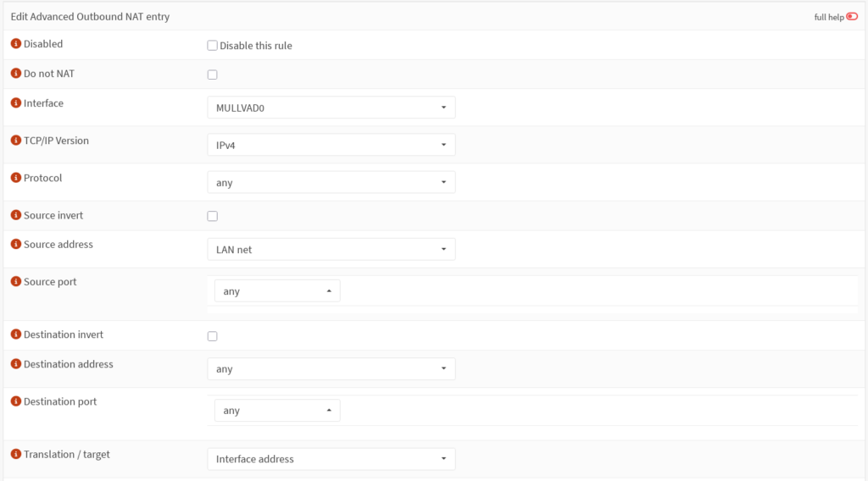
Task: Open the Source address LAN net dropdown
Action: (x=331, y=250)
